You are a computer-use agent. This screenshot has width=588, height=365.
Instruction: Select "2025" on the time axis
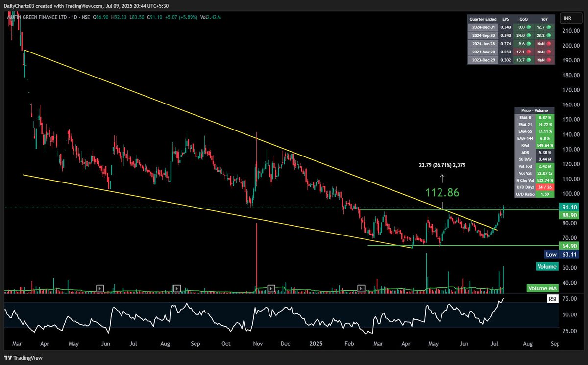pyautogui.click(x=316, y=344)
